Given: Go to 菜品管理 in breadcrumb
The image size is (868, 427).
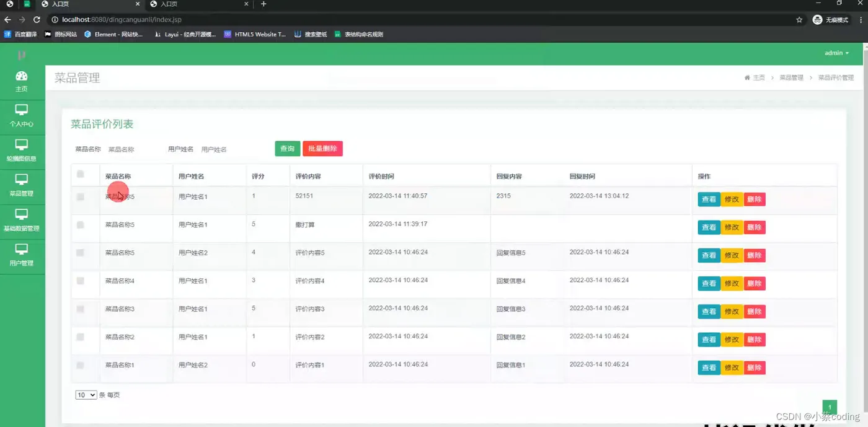Looking at the screenshot, I should point(791,78).
